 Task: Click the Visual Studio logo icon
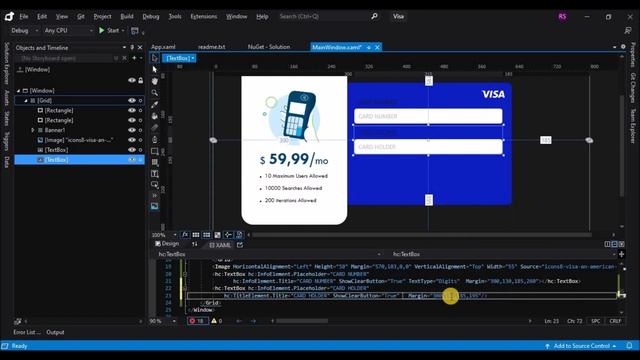(9, 16)
